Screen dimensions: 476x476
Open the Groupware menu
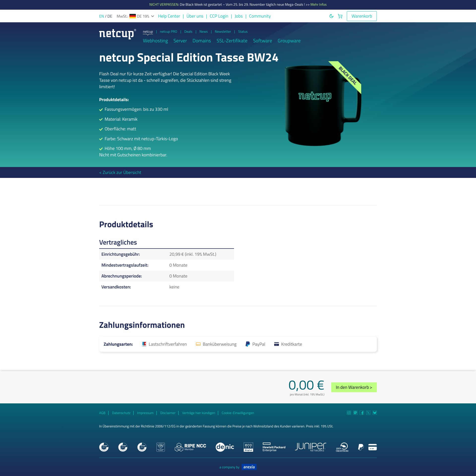289,41
